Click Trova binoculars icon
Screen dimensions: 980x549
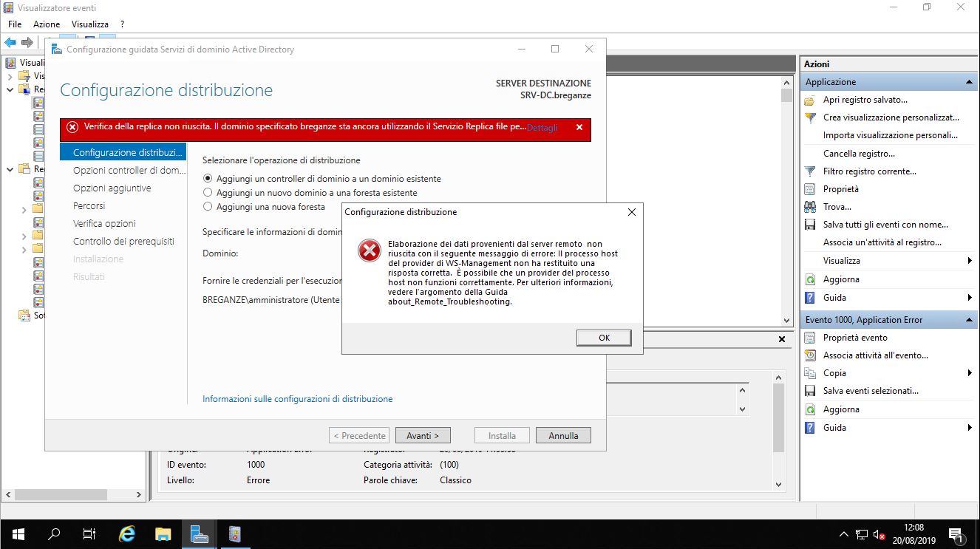coord(810,207)
